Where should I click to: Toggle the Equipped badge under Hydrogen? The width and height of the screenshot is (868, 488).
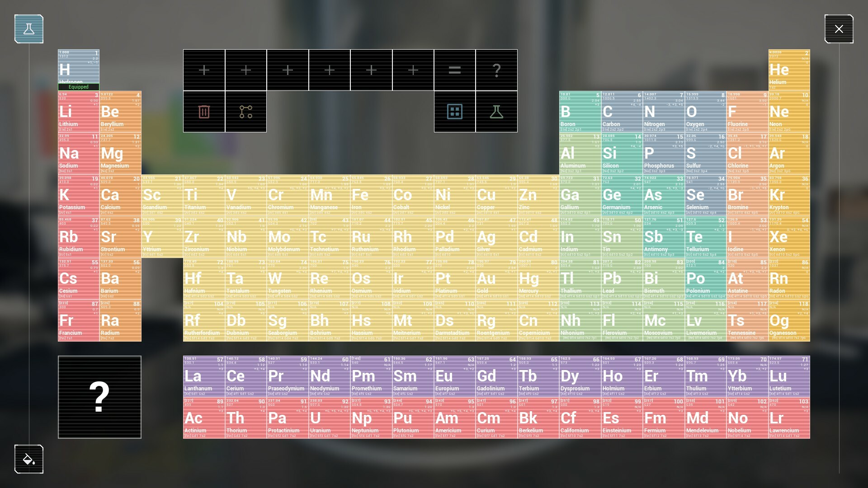(78, 86)
